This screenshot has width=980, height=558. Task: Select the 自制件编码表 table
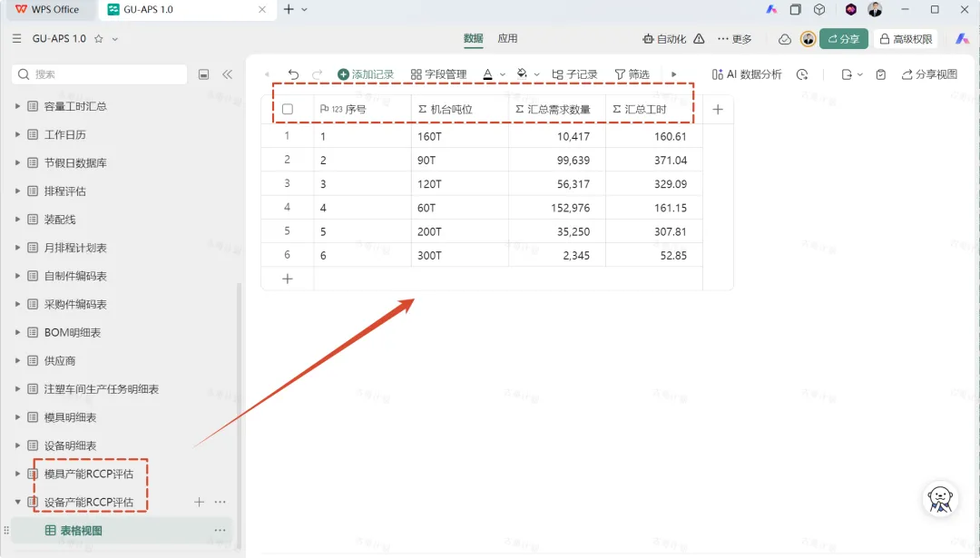tap(75, 276)
